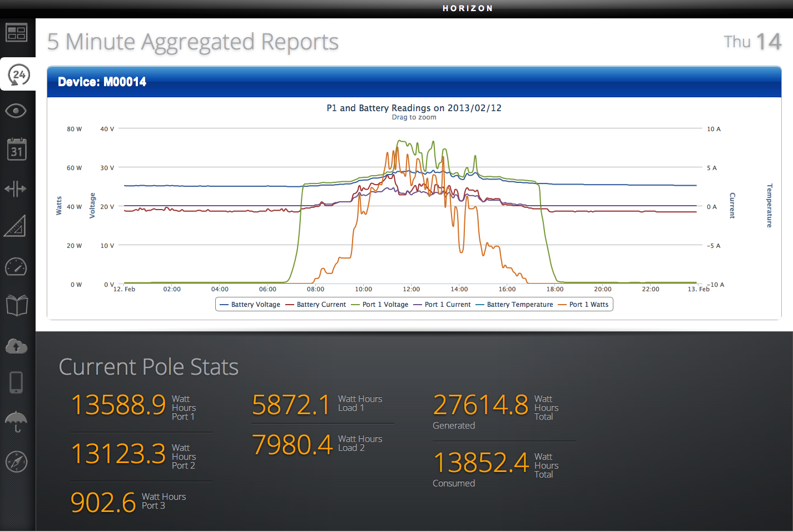Open the compass sidebar icon

tap(17, 461)
